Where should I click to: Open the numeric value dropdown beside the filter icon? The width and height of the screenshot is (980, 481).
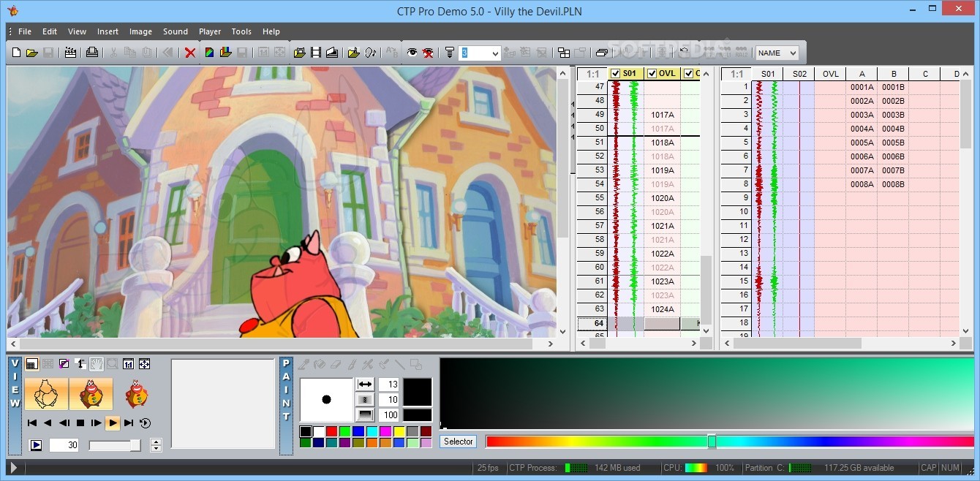(x=494, y=53)
